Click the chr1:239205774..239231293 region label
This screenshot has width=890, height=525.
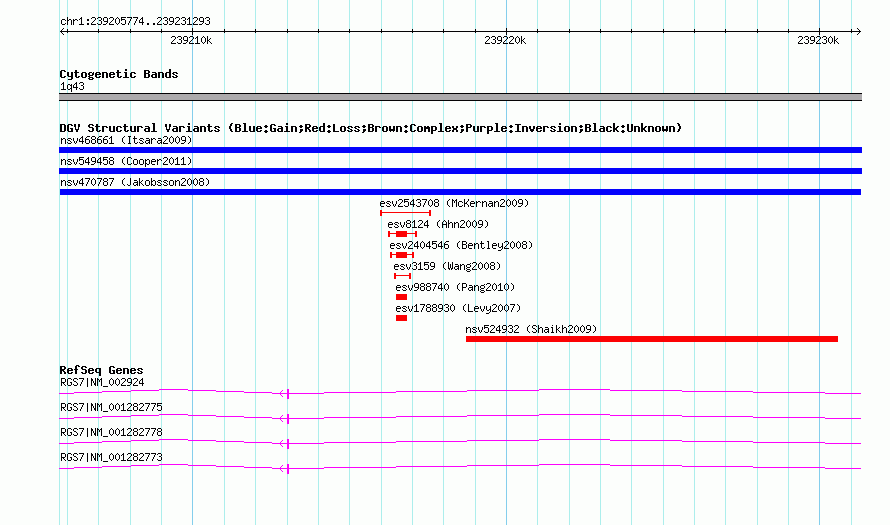click(135, 21)
